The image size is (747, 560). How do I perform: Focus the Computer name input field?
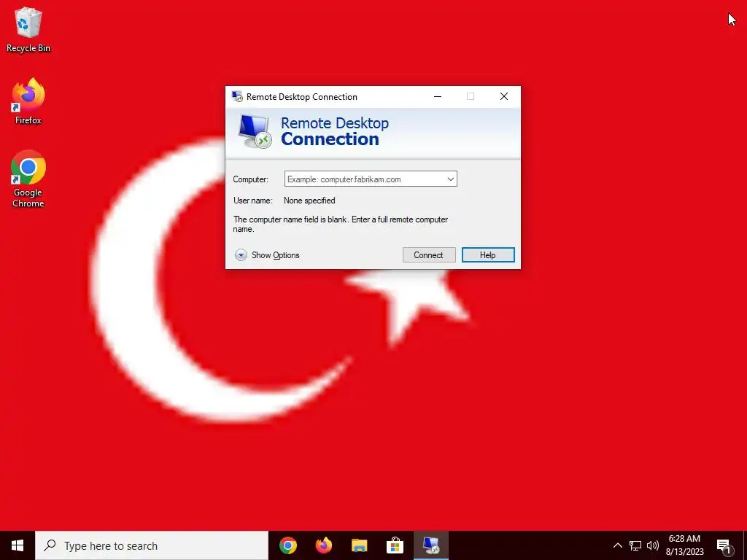(x=371, y=179)
